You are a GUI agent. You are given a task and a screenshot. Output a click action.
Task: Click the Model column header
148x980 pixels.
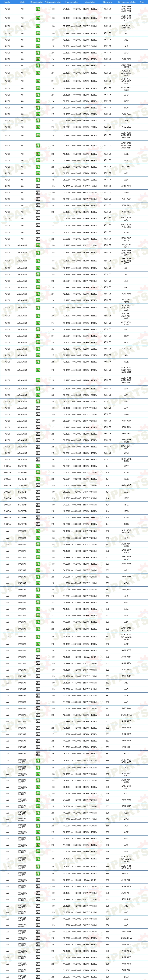click(x=22, y=2)
